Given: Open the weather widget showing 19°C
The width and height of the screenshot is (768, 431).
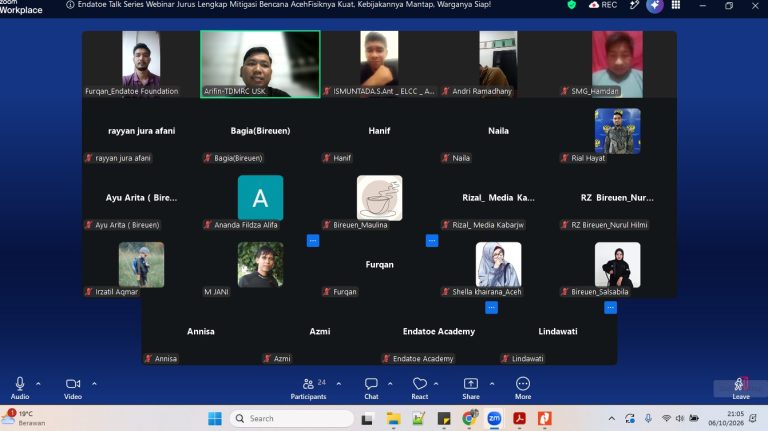Looking at the screenshot, I should [x=24, y=418].
